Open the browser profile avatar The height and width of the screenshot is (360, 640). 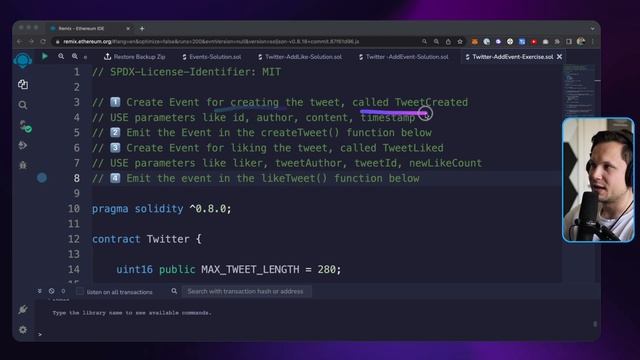tap(581, 42)
